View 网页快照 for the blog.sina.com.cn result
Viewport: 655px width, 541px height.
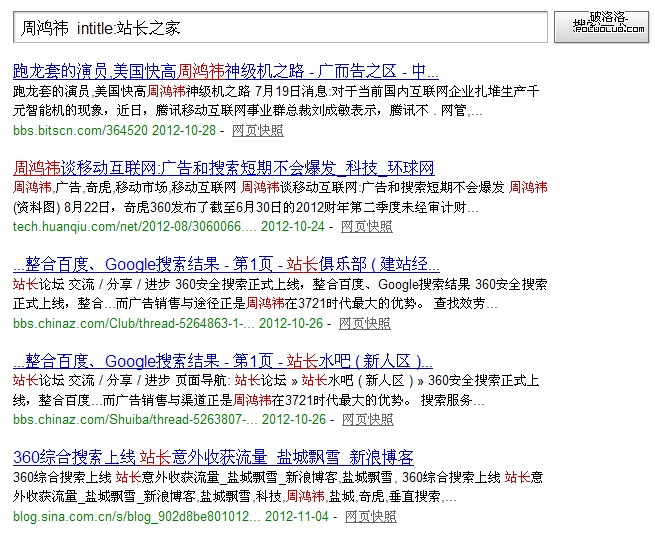coord(370,517)
